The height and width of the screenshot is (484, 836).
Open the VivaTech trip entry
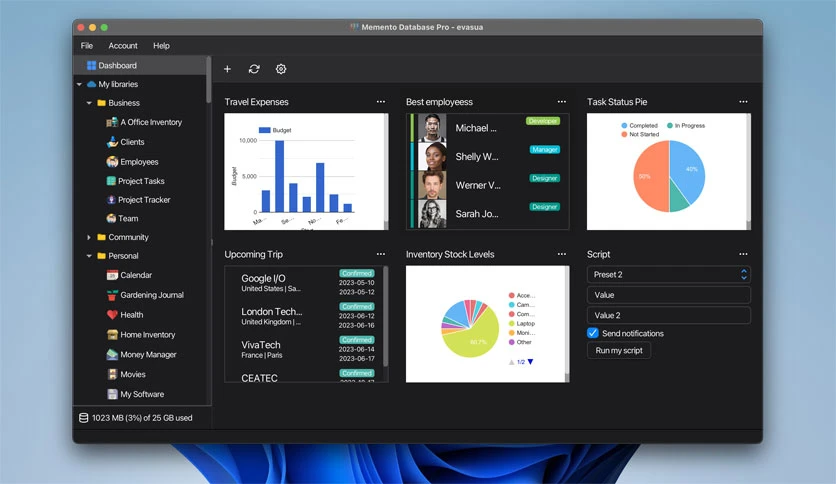point(304,349)
